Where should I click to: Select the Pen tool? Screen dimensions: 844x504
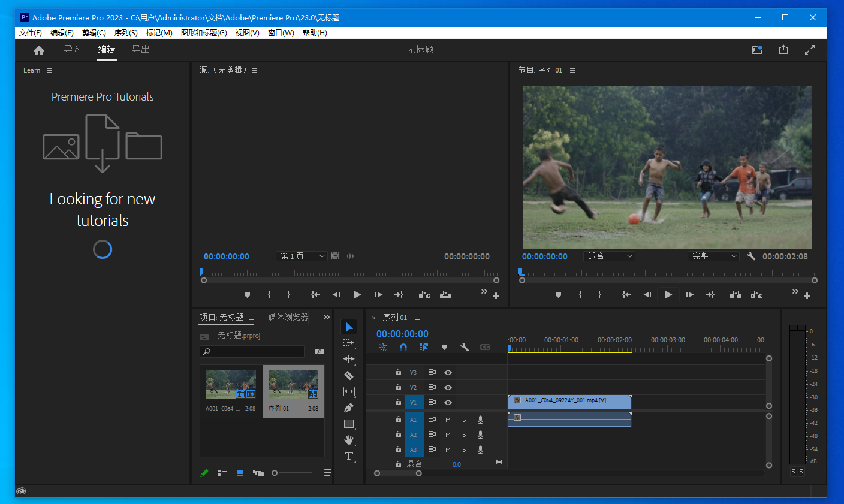(349, 408)
